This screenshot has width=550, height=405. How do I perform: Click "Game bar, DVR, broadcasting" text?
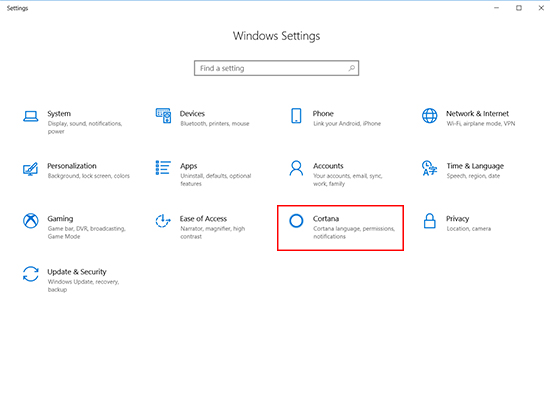[87, 232]
